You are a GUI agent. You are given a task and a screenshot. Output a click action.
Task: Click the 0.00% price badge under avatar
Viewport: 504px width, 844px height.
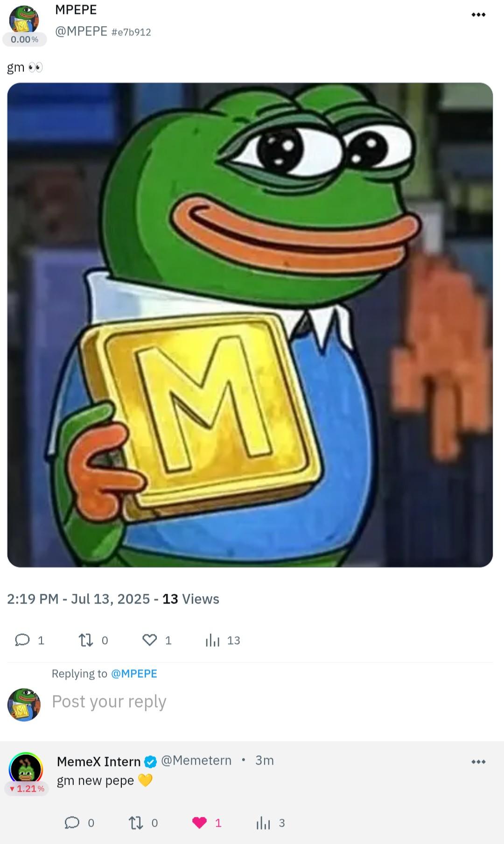click(25, 40)
